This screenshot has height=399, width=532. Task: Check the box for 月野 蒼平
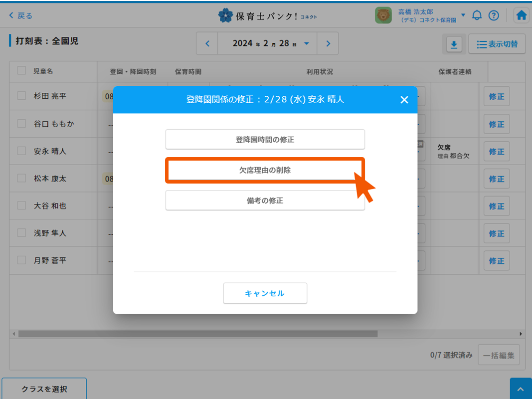coord(21,260)
